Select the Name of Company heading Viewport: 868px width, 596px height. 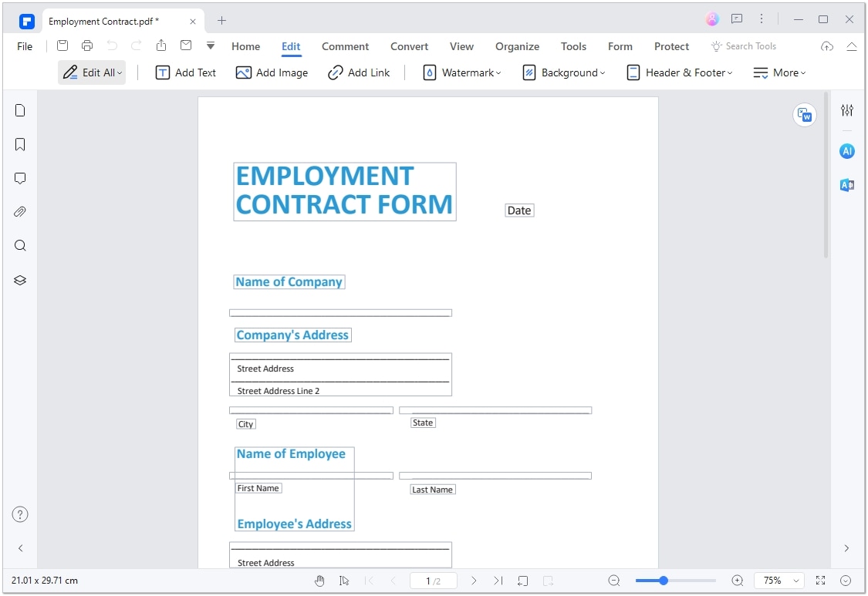pyautogui.click(x=289, y=281)
